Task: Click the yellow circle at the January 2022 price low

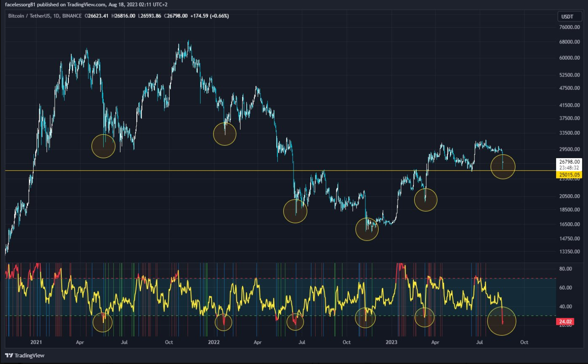Action: (x=225, y=134)
